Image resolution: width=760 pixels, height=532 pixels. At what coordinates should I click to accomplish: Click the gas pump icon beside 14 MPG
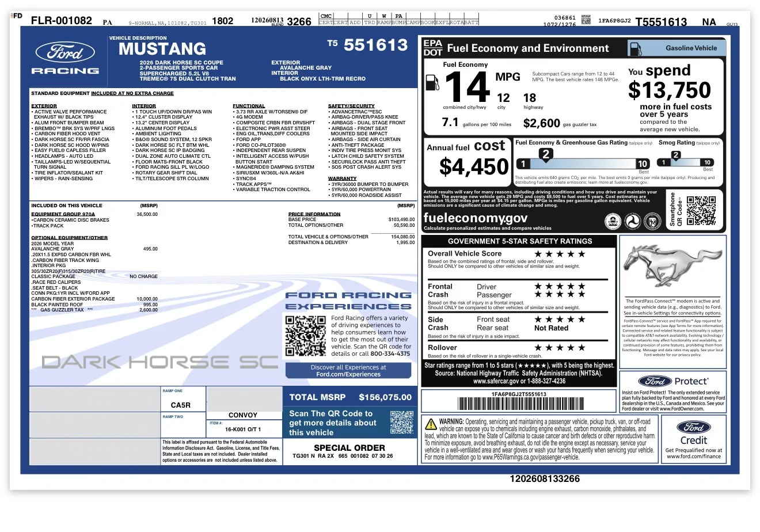(432, 82)
